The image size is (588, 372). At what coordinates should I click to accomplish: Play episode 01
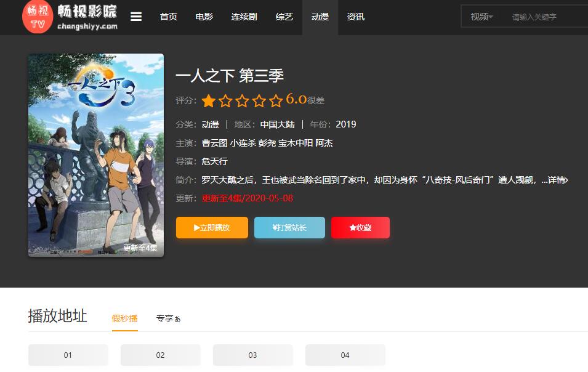(x=68, y=355)
